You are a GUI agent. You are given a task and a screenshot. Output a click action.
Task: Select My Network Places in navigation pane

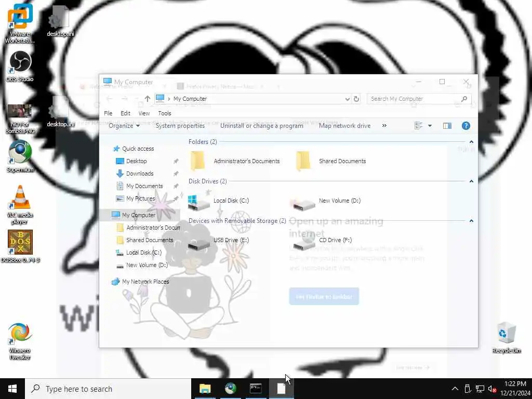pyautogui.click(x=140, y=282)
